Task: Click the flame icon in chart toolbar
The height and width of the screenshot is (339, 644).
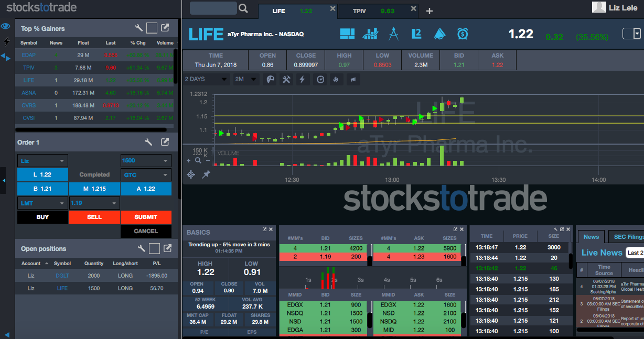Action: [336, 79]
